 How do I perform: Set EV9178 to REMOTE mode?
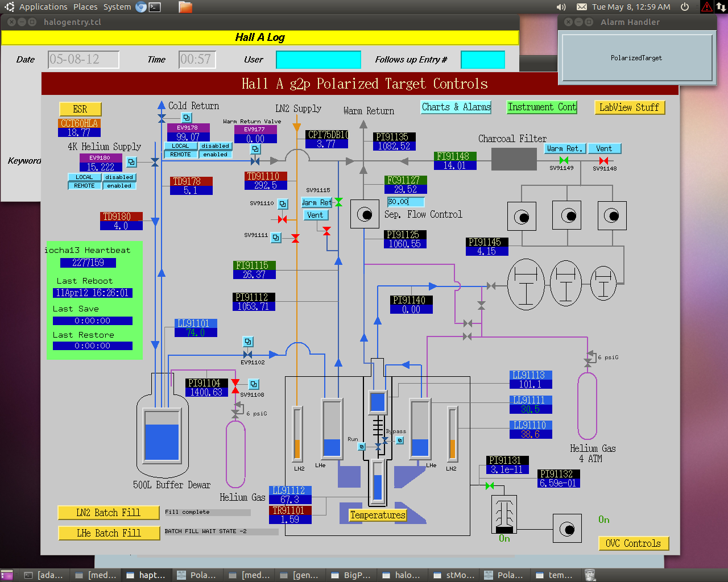point(180,155)
